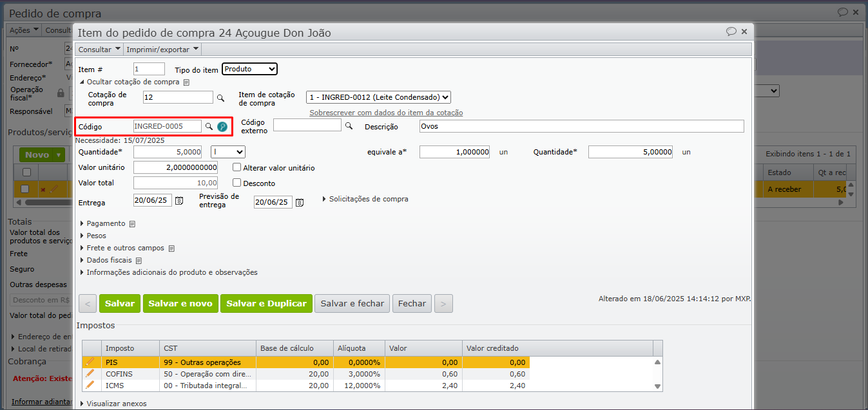Go to next item arrow button
Screen dimensions: 868x410
tap(443, 303)
